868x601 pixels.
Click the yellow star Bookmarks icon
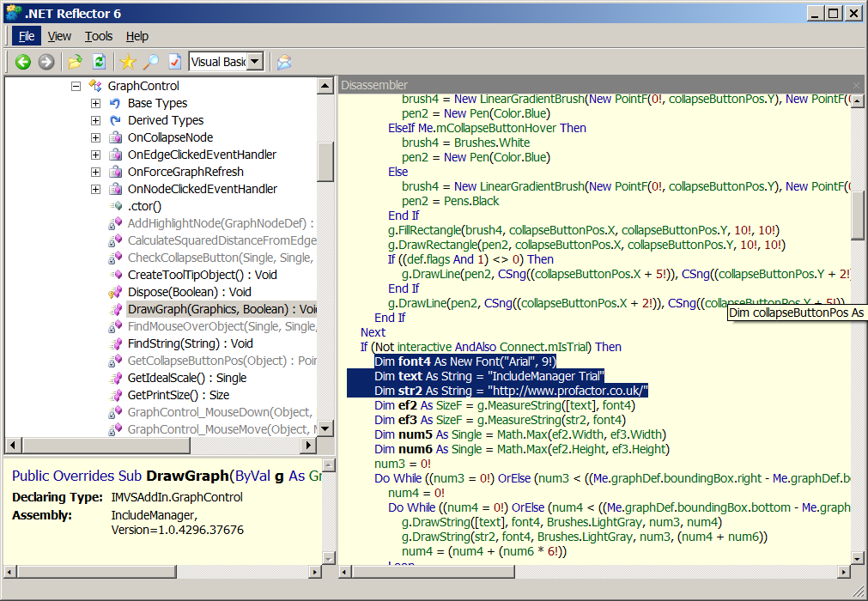pos(128,62)
